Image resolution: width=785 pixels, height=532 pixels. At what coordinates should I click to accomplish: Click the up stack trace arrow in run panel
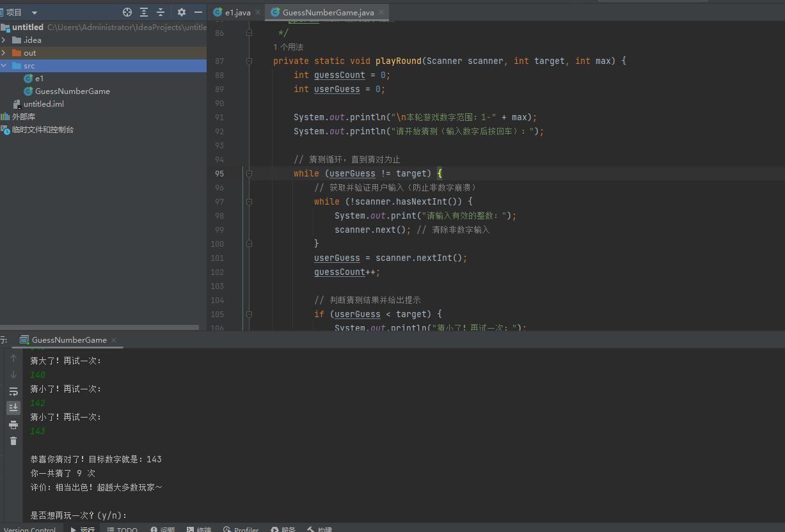[13, 358]
